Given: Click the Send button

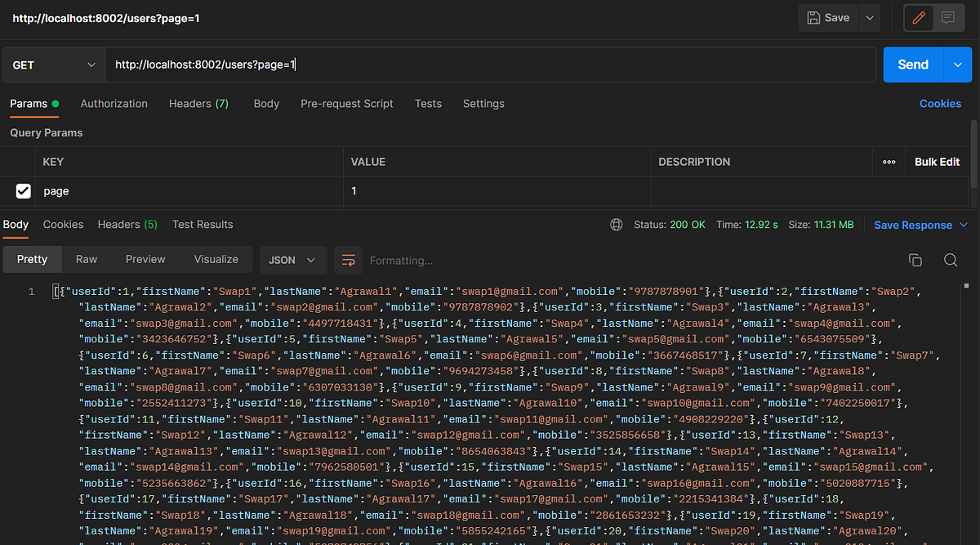Looking at the screenshot, I should click(x=914, y=64).
